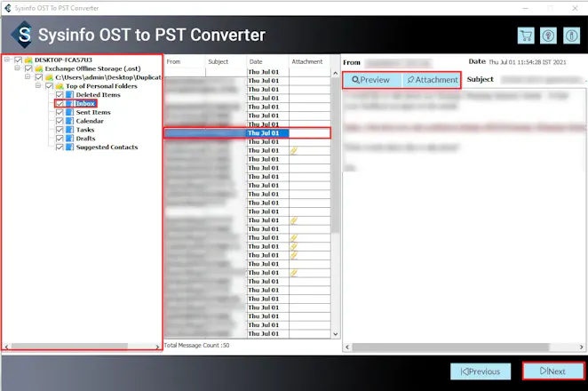Click the Deleted Items folder icon
The image size is (588, 391).
pos(70,94)
